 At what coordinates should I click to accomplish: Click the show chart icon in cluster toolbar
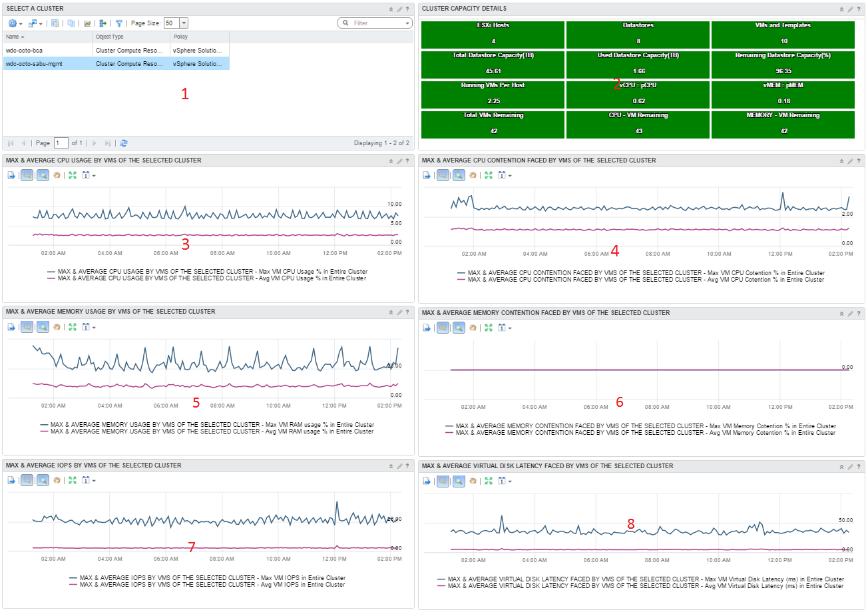87,23
